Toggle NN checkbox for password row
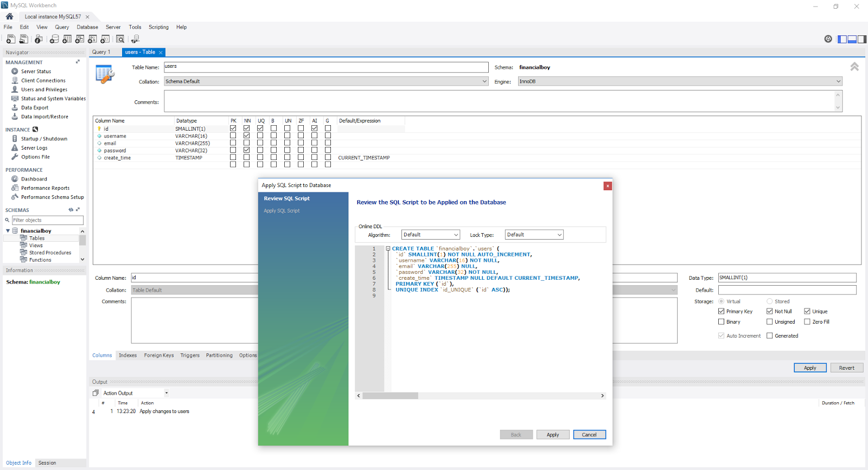Viewport: 868px width, 470px height. tap(247, 150)
